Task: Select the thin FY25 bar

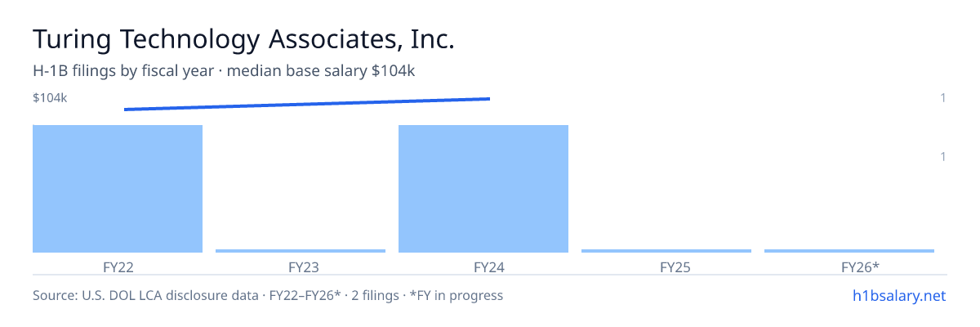Action: (666, 251)
